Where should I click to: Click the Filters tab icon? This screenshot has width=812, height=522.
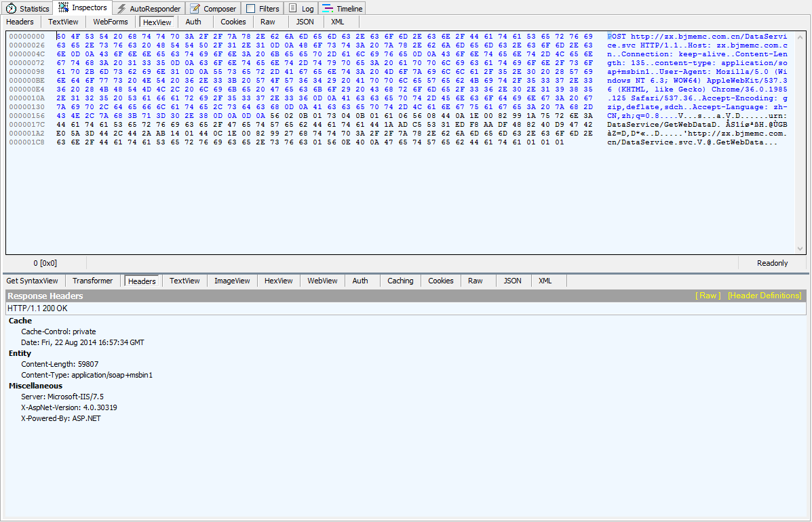click(251, 9)
